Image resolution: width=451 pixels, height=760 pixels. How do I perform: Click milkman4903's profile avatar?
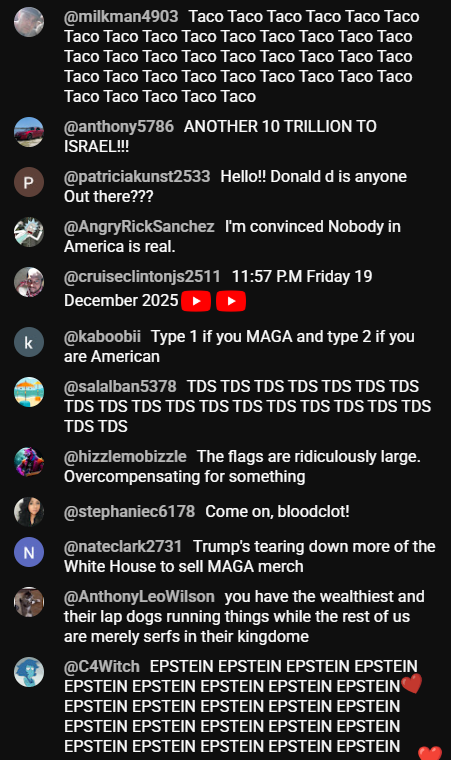pyautogui.click(x=29, y=22)
